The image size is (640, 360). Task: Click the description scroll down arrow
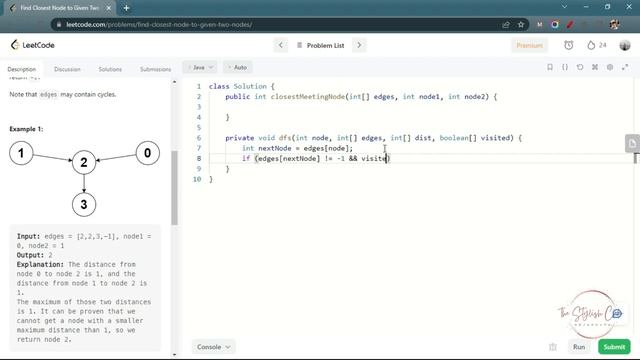point(174,354)
